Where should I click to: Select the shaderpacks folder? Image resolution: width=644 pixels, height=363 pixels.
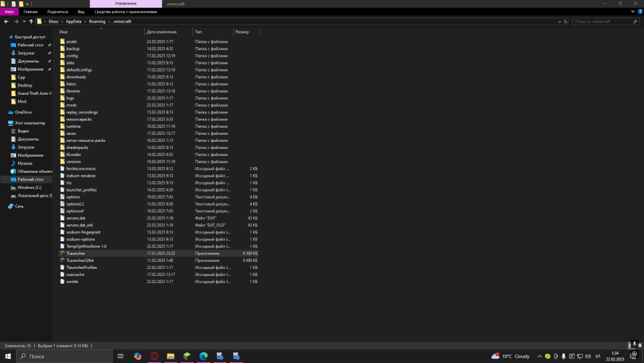tap(77, 148)
